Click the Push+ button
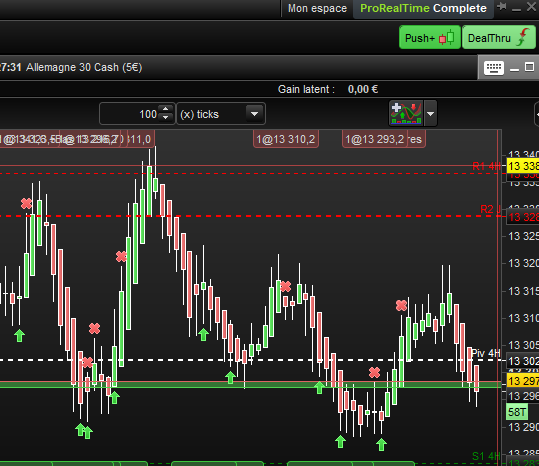Image resolution: width=539 pixels, height=466 pixels. click(430, 37)
